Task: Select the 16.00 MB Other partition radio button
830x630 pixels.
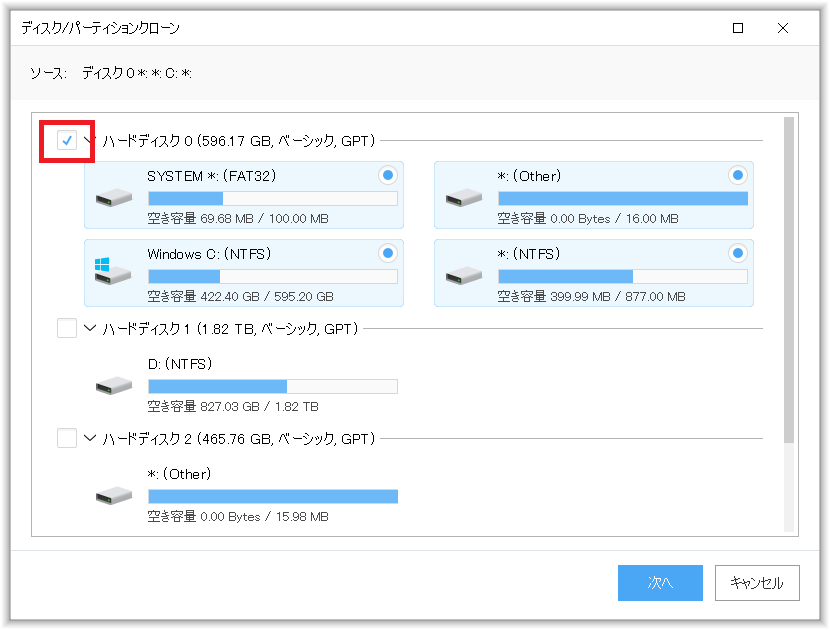Action: tap(737, 175)
